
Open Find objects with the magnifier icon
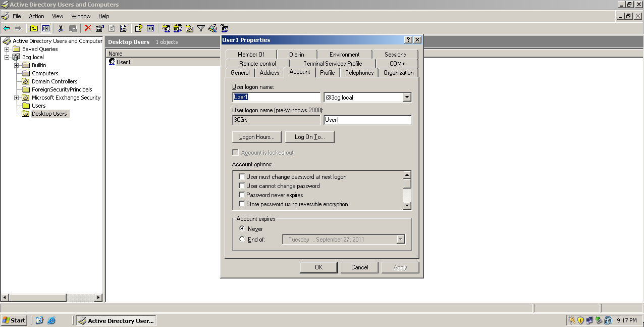click(212, 28)
